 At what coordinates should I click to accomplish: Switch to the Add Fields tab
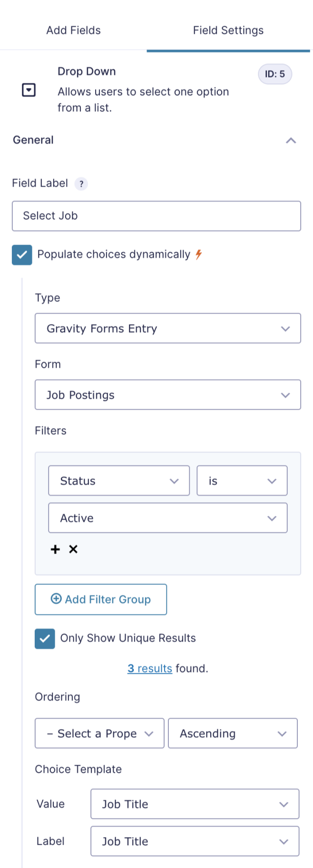coord(73,30)
